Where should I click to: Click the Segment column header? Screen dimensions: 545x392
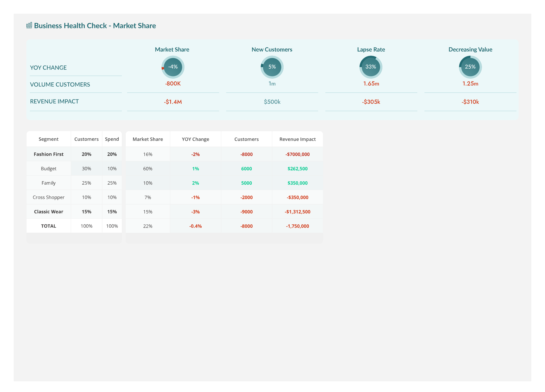click(48, 139)
